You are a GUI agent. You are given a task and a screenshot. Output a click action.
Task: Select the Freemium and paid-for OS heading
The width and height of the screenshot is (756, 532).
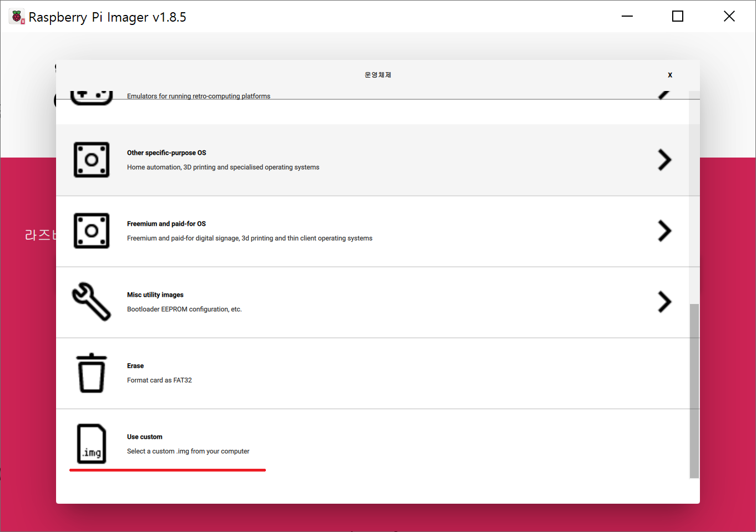(x=167, y=224)
